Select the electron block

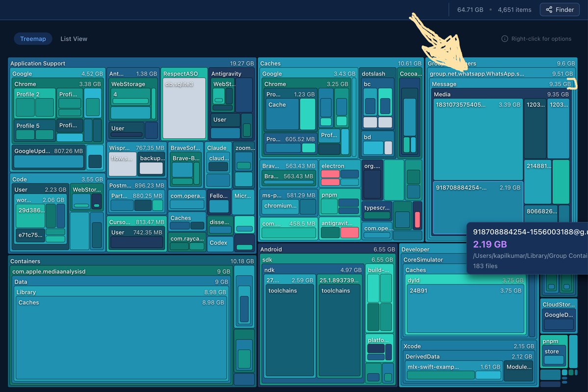[x=339, y=173]
